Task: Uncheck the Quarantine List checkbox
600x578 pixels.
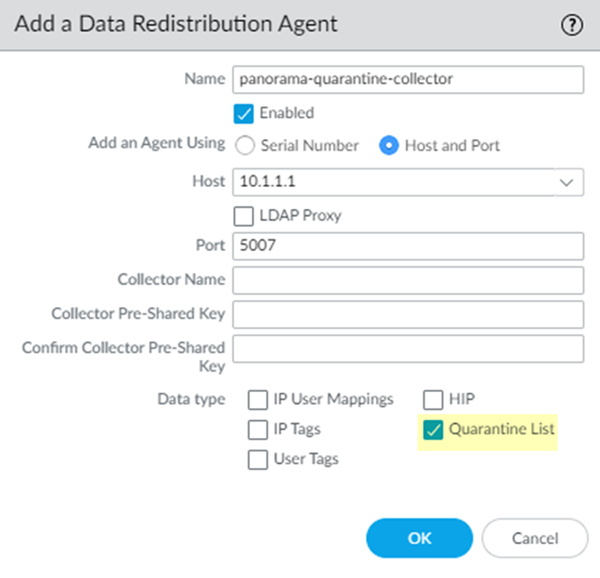Action: [433, 430]
